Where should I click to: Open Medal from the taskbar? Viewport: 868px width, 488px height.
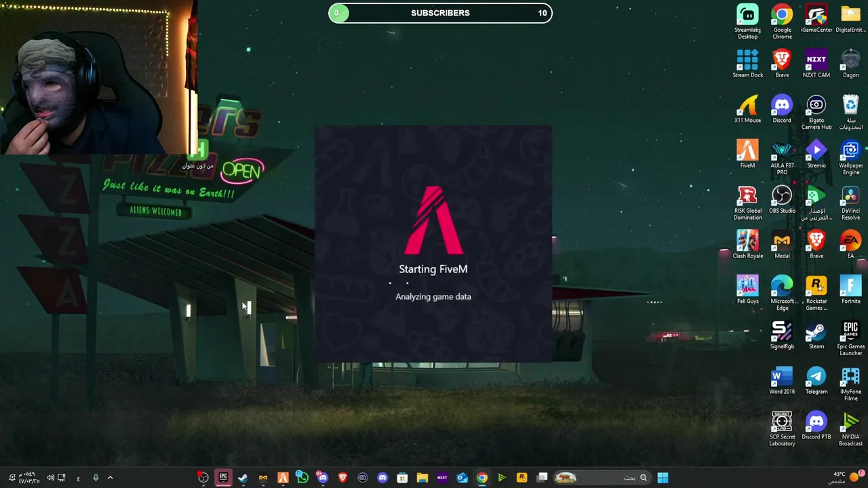[x=263, y=478]
